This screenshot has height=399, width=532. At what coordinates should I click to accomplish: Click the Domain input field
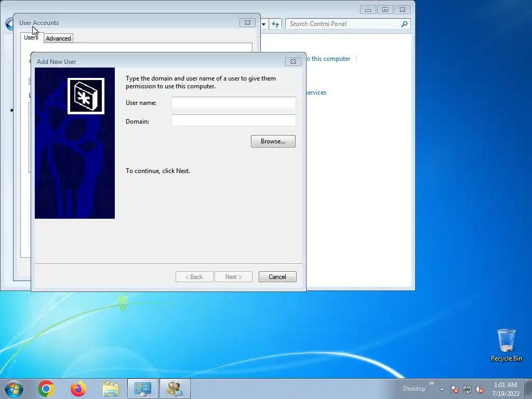tap(233, 121)
